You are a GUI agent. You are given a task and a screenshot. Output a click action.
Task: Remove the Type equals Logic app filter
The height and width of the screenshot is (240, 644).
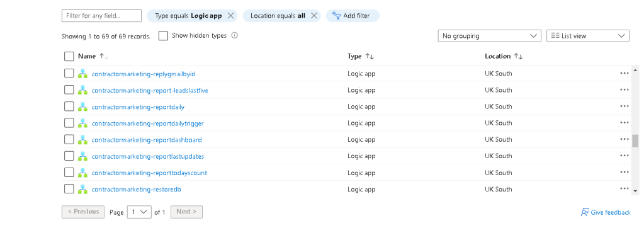click(230, 16)
